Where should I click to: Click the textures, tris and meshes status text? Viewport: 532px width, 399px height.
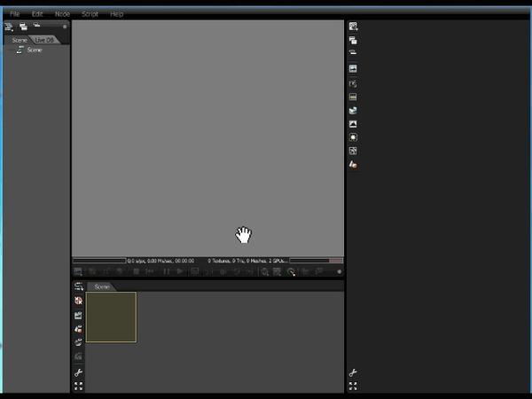(247, 261)
